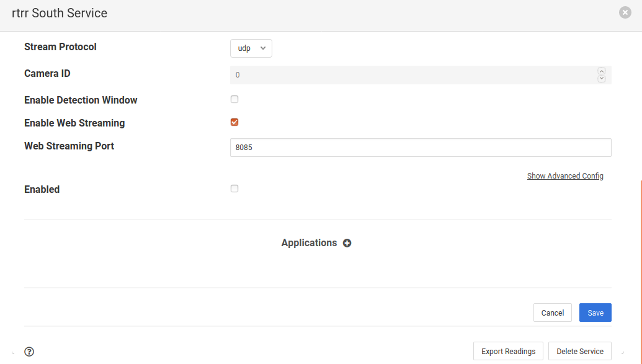Open the help question mark icon

(x=29, y=352)
